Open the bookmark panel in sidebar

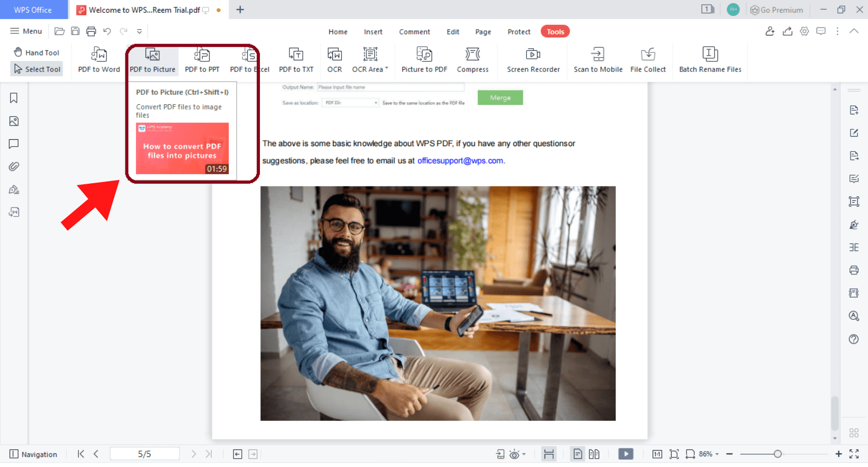click(x=14, y=98)
